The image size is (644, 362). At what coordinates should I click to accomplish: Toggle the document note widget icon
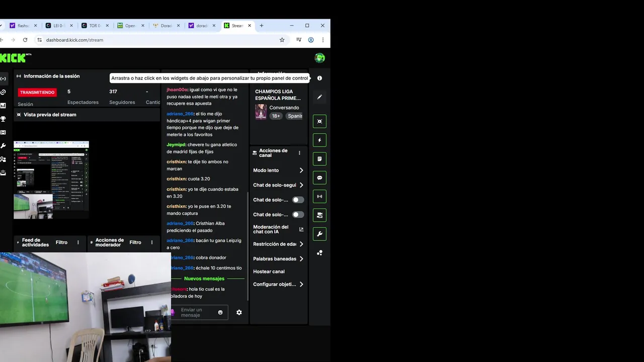(319, 159)
